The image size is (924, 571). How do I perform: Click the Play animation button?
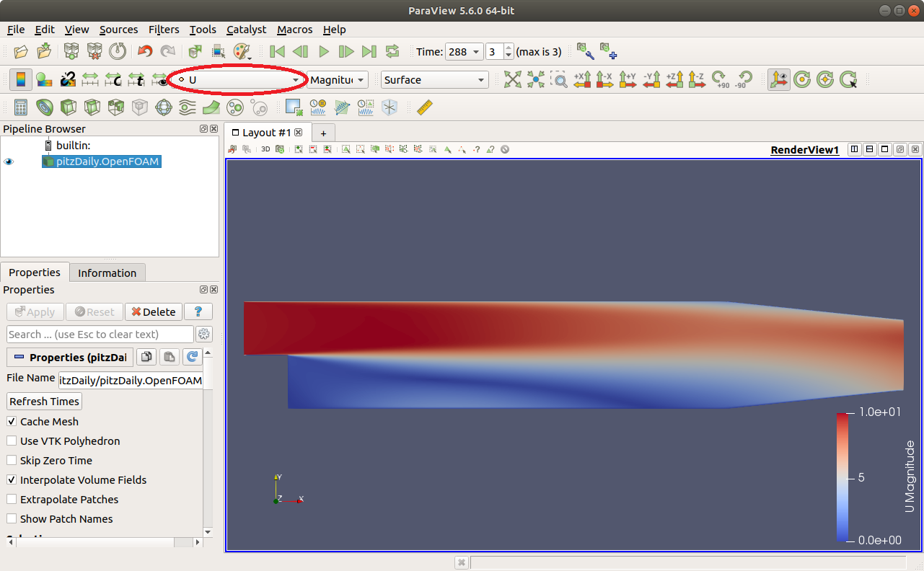coord(324,51)
